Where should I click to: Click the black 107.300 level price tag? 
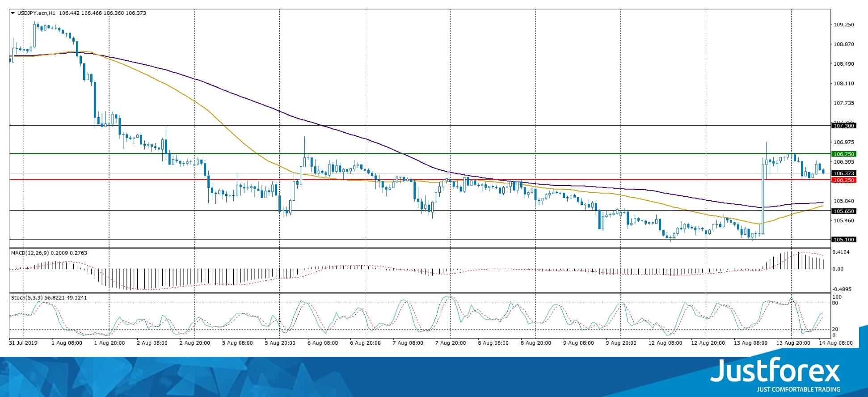click(844, 126)
